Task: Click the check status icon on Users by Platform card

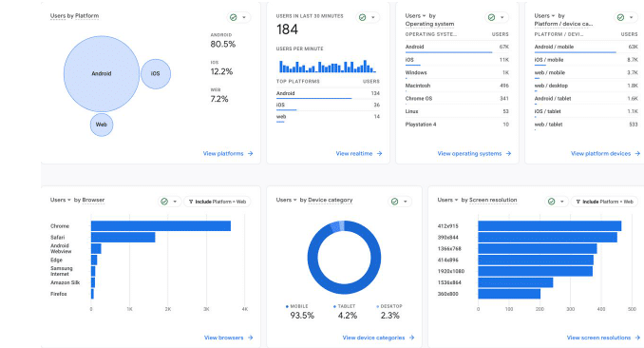Action: [234, 17]
